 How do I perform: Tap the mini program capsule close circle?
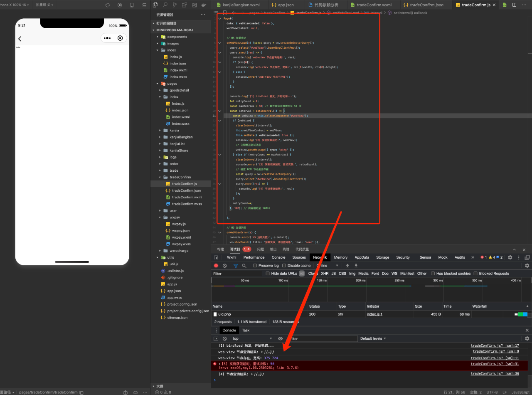[x=120, y=38]
